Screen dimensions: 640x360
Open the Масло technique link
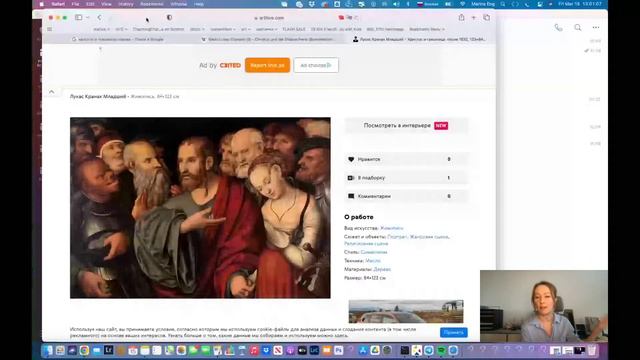tap(373, 260)
